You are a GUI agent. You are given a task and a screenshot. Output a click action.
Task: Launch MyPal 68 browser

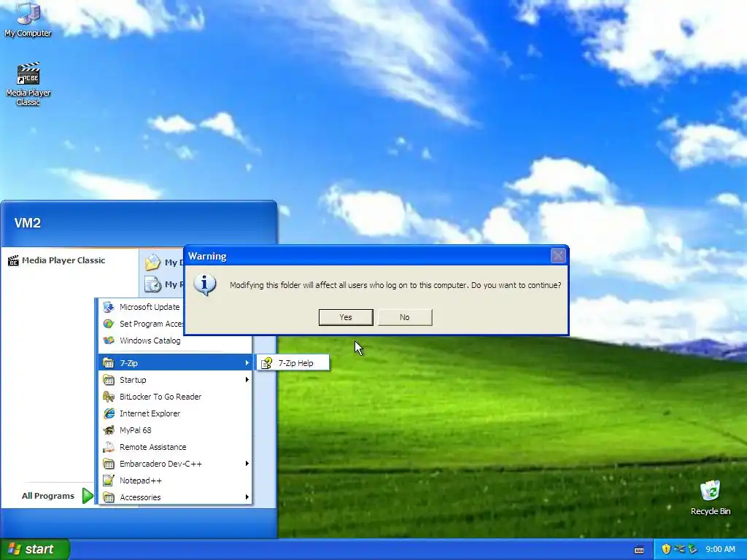[x=175, y=430]
